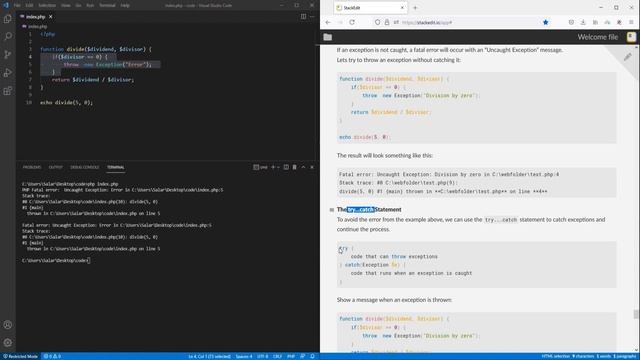This screenshot has width=640, height=360.
Task: Open the Terminal menu in VS Code
Action: (x=107, y=5)
